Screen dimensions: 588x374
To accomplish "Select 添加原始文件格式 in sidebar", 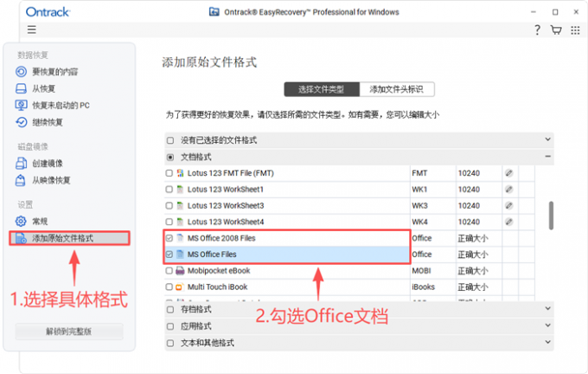I will tap(70, 238).
